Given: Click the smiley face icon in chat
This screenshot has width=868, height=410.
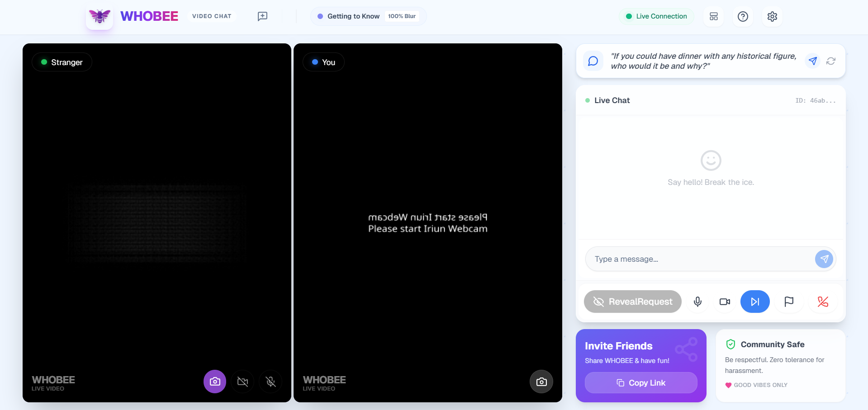Looking at the screenshot, I should (711, 160).
